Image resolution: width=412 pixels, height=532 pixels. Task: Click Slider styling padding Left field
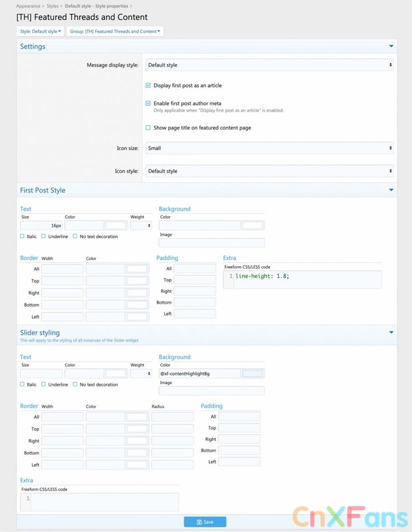pos(239,462)
